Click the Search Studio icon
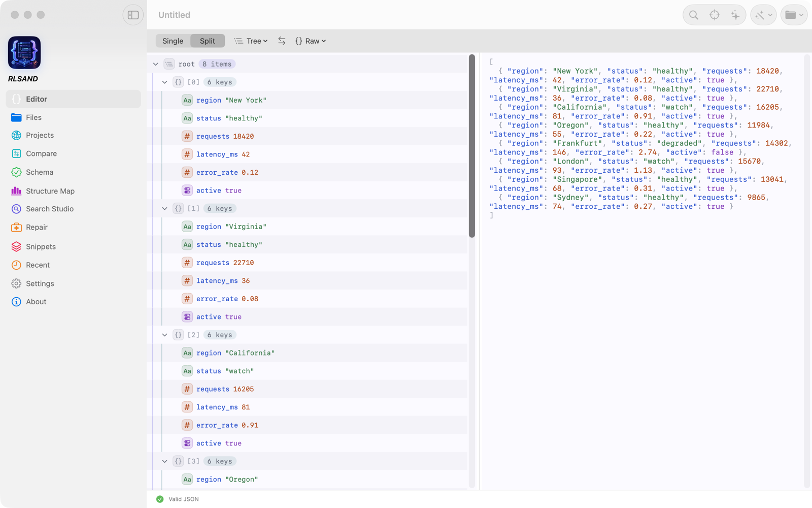 coord(16,209)
